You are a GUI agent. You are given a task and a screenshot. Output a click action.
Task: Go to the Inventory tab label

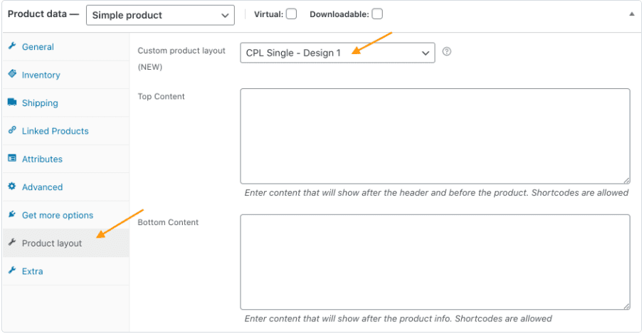pos(41,75)
